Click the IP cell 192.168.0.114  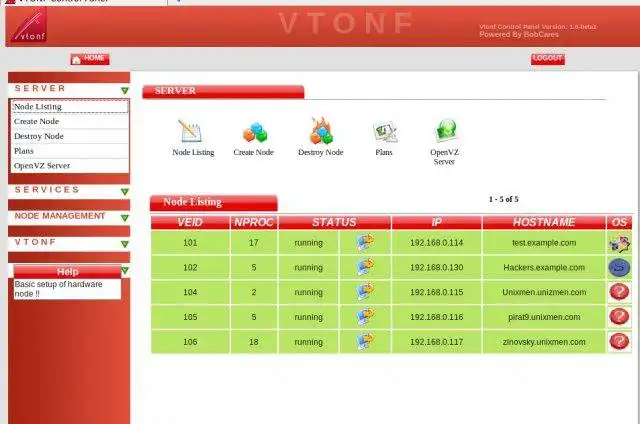click(x=436, y=243)
